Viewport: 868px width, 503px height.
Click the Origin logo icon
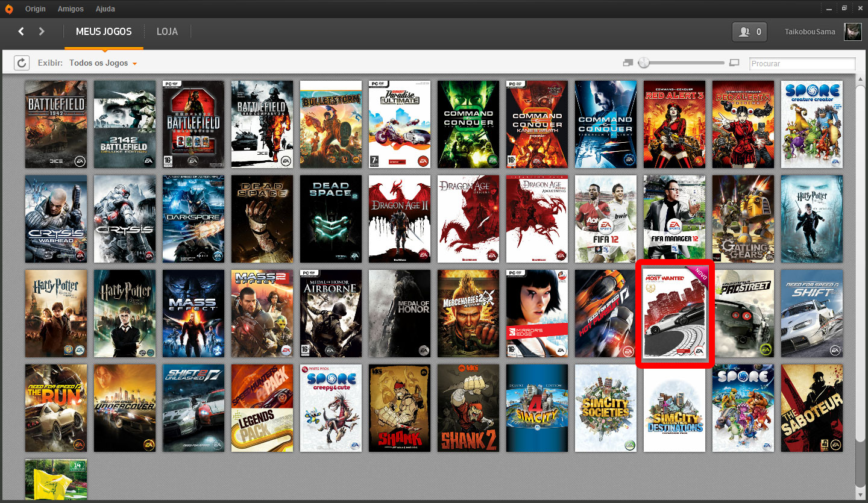click(x=9, y=9)
